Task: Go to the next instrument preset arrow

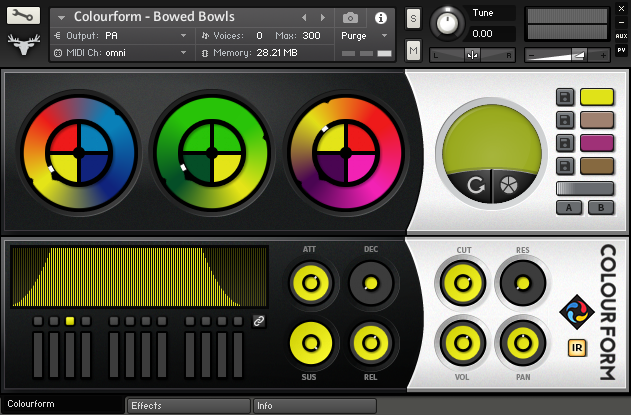Action: (x=322, y=18)
